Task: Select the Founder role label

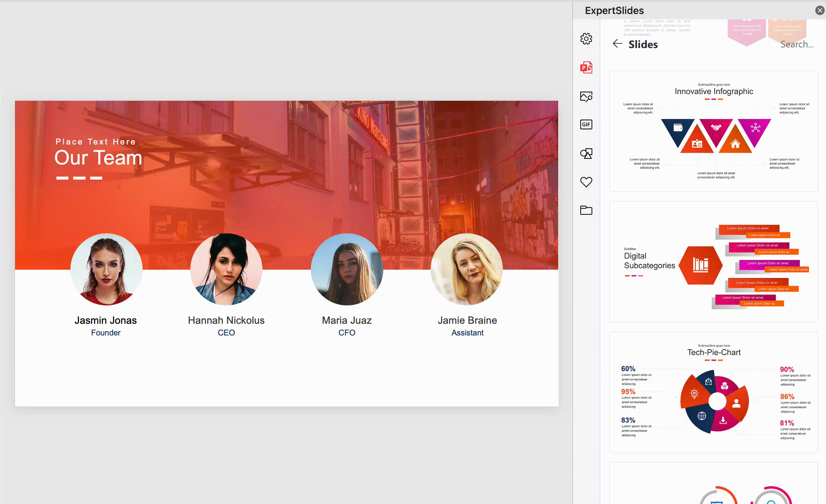Action: pyautogui.click(x=106, y=333)
